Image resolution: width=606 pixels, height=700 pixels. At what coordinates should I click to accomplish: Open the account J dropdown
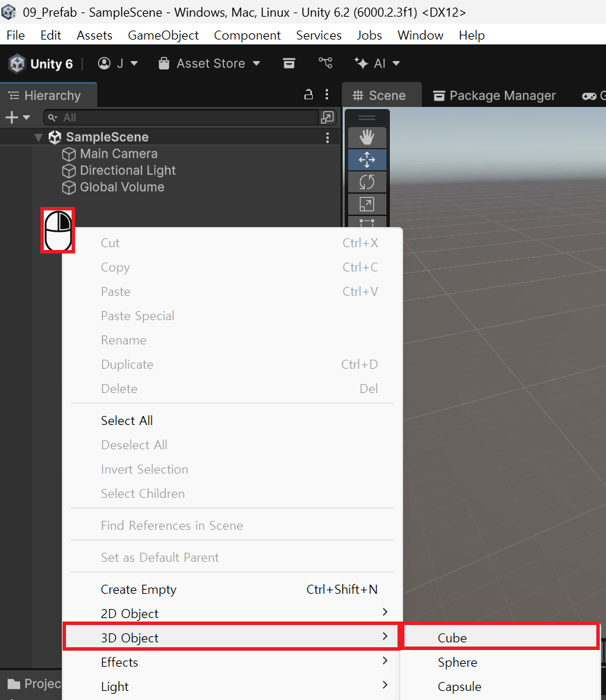tap(117, 63)
